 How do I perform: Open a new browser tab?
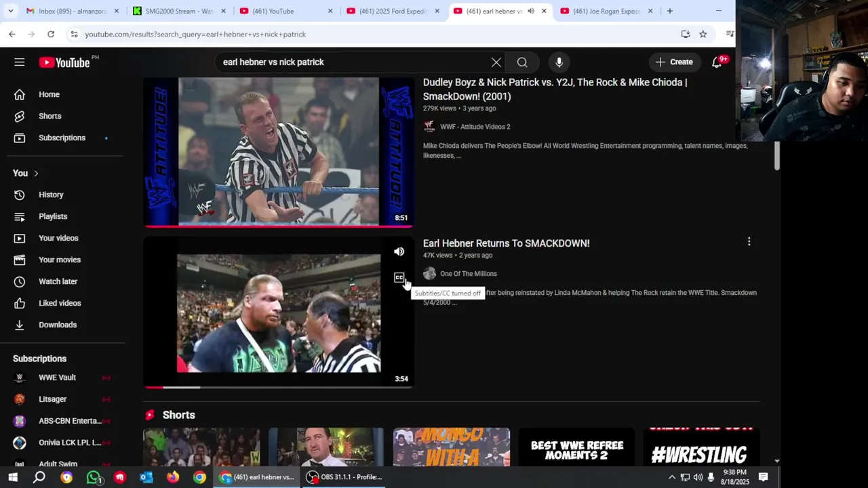point(669,11)
